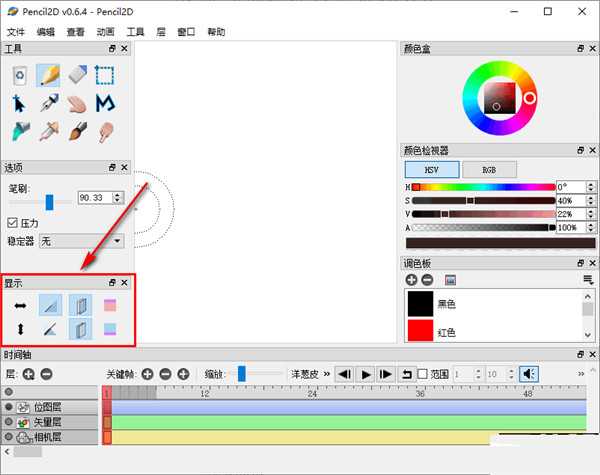The height and width of the screenshot is (475, 600).
Task: Switch to the HSV tab
Action: tap(432, 170)
